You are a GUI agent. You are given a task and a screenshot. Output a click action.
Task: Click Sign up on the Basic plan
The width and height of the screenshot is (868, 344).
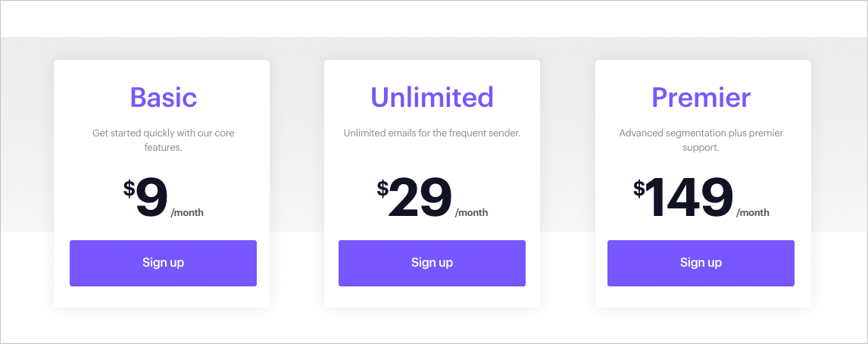[x=163, y=263]
